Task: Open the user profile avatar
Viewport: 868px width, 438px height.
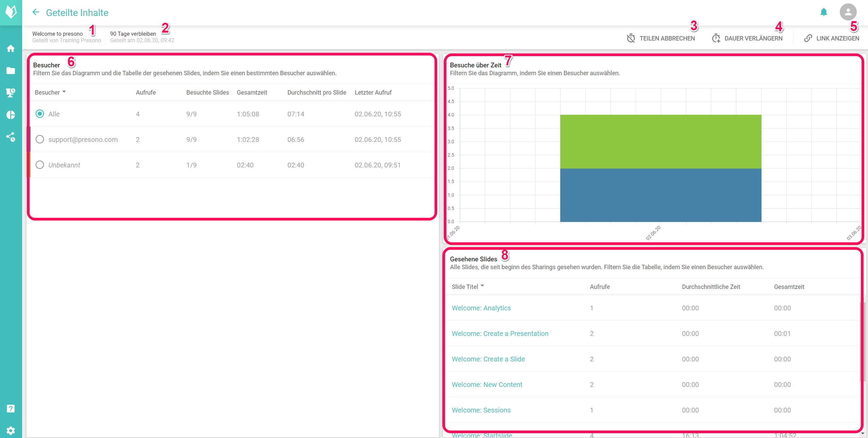Action: click(x=848, y=13)
